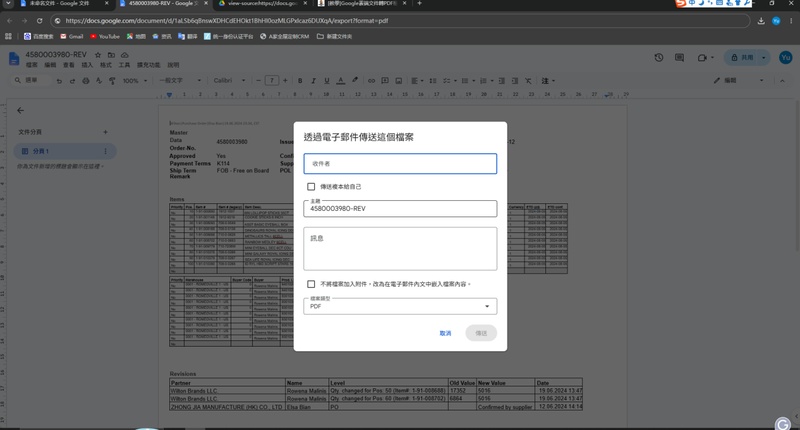Open the version history clock icon

(659, 58)
